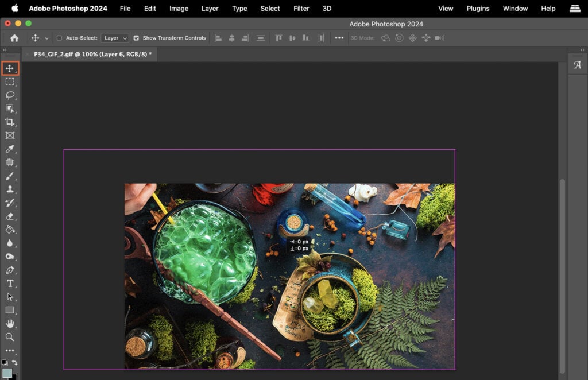Activate the Clone Stamp tool
588x380 pixels.
[10, 189]
